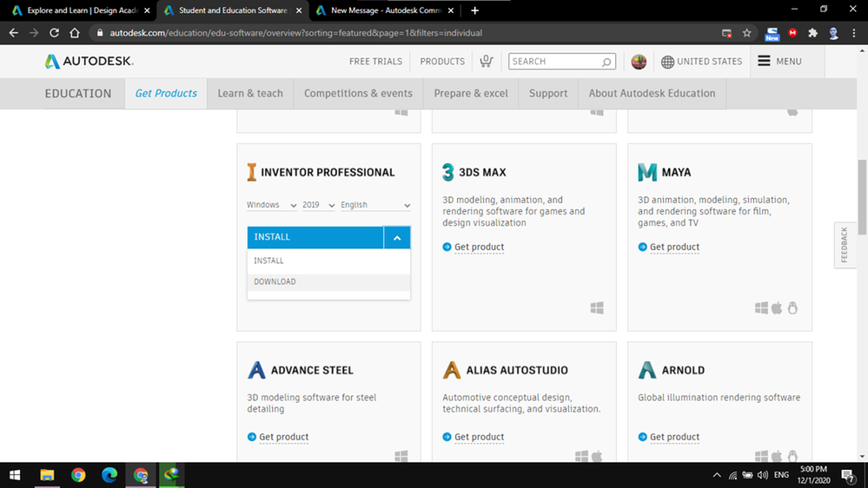Image resolution: width=868 pixels, height=488 pixels.
Task: Click Get product under Arnold
Action: click(674, 437)
